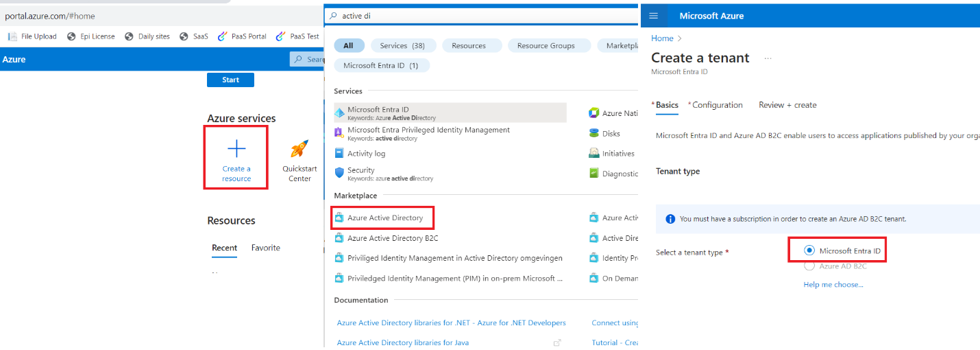980x350 pixels.
Task: Click the Create a resource plus icon
Action: click(x=236, y=149)
